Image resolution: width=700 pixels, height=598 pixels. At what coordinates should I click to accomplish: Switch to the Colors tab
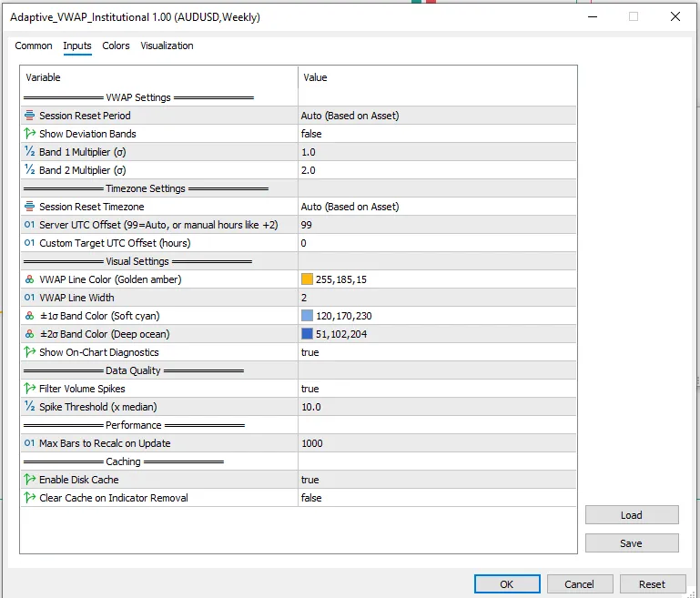116,46
